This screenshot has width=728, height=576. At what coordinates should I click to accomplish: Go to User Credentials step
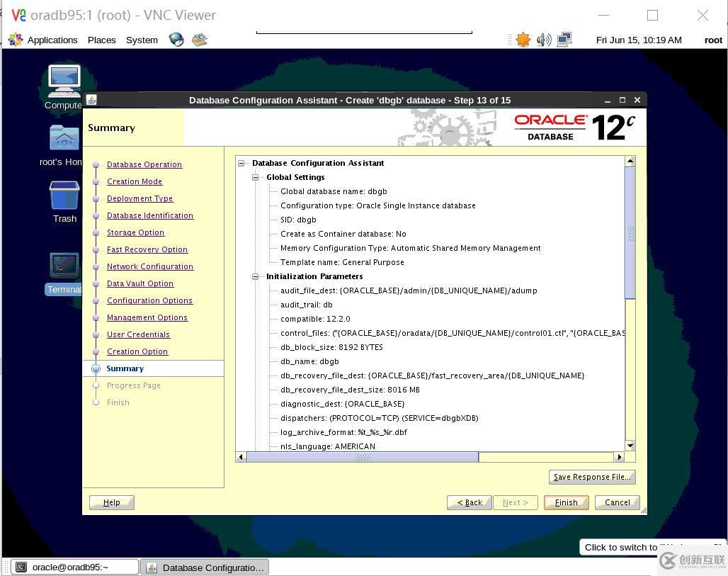point(138,334)
